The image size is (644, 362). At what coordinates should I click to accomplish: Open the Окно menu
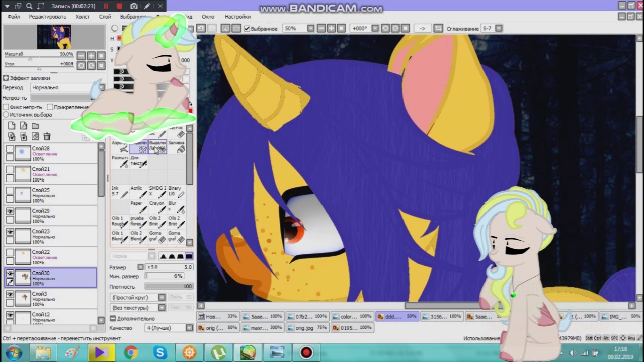(x=208, y=17)
